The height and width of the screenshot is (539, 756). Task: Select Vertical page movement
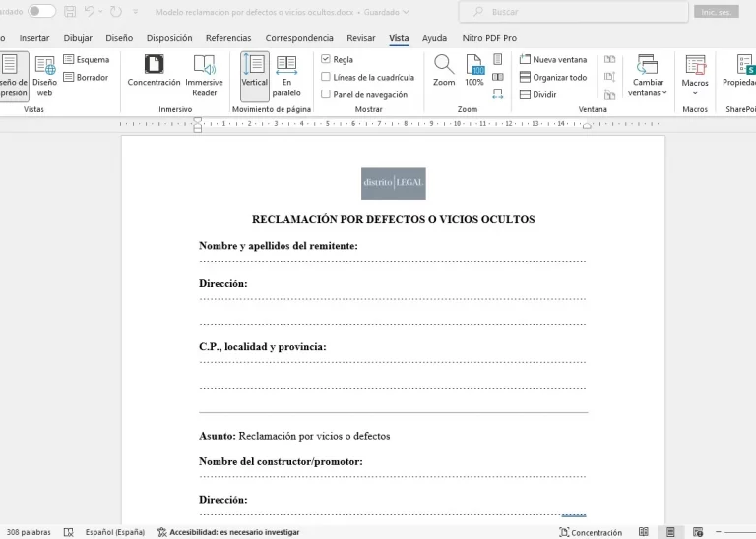[255, 76]
